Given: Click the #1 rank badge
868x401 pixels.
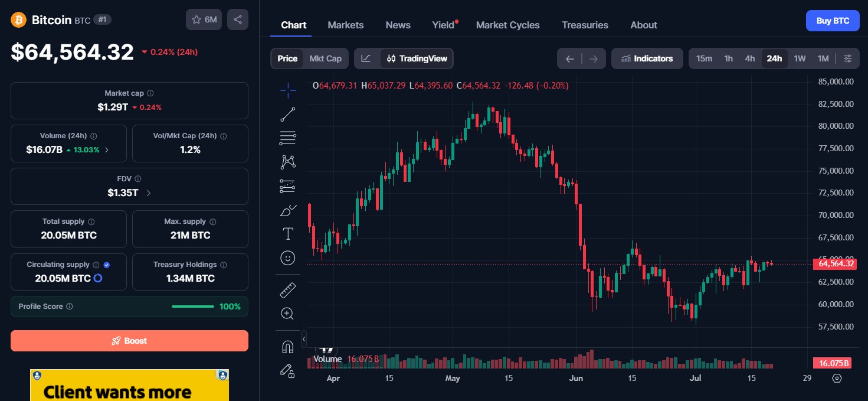Looking at the screenshot, I should (x=103, y=20).
